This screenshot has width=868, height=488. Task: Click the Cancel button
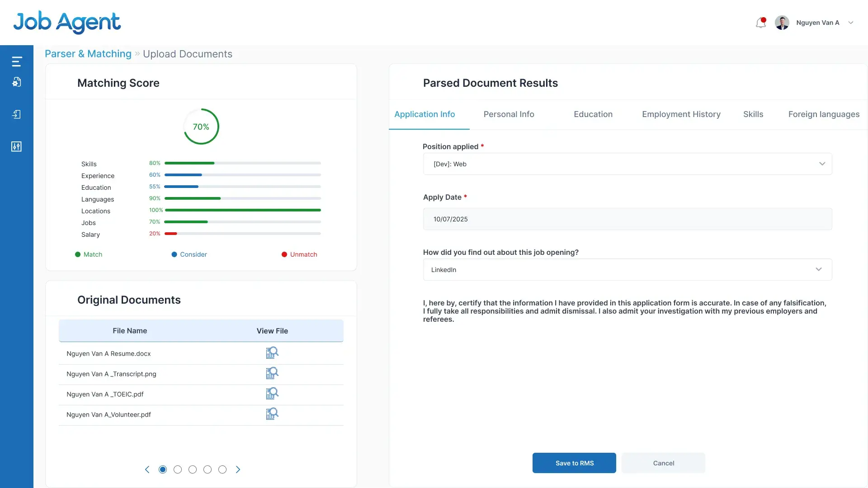click(663, 463)
